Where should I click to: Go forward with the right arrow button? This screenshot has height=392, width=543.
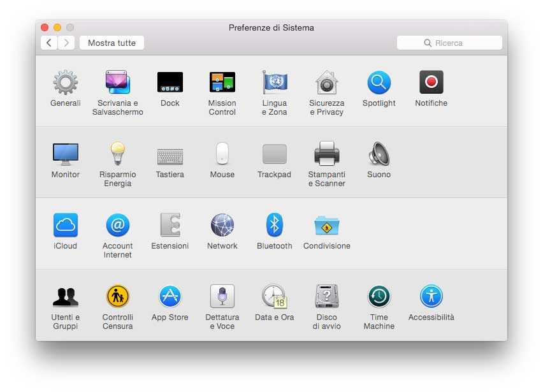coord(66,43)
